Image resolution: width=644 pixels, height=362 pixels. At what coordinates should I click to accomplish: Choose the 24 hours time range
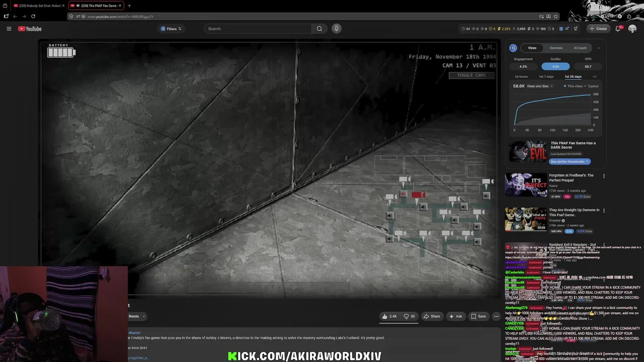[x=521, y=76]
